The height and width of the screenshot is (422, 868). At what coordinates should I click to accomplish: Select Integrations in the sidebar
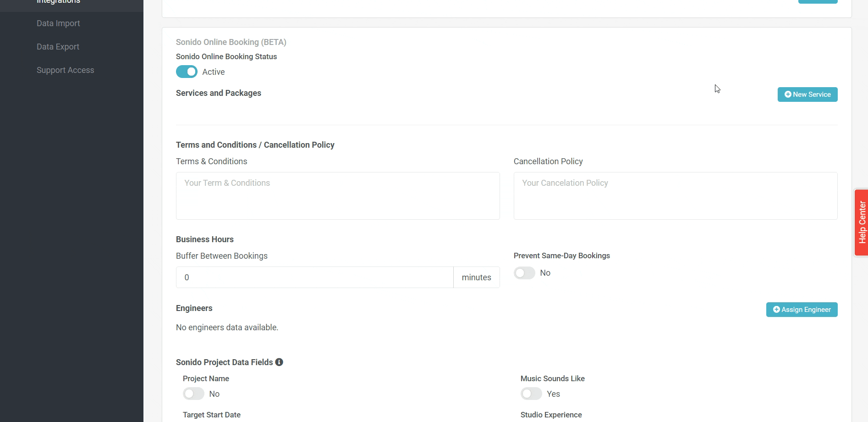tap(58, 2)
